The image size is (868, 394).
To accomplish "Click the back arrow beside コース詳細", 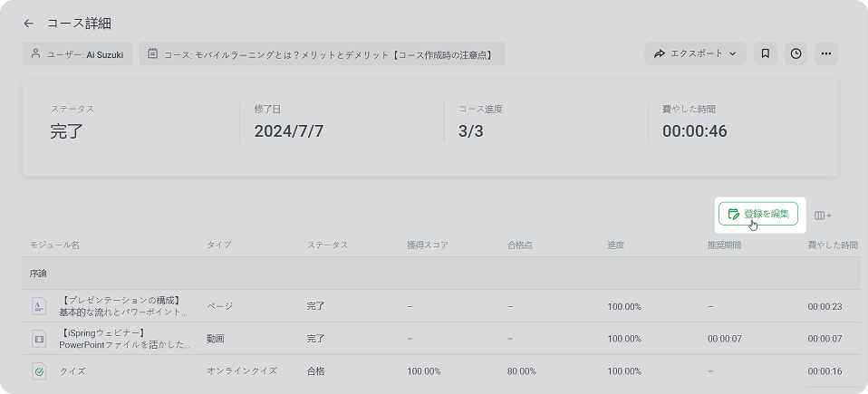I will click(x=29, y=24).
